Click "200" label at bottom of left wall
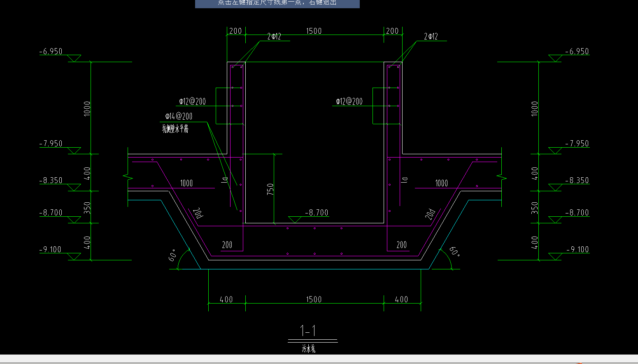 227,245
